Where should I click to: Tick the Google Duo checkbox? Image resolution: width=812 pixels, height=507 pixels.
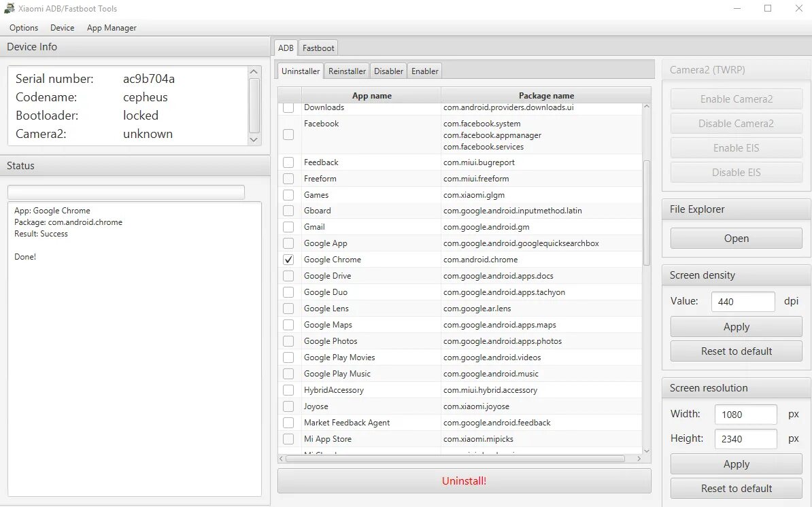[x=288, y=292]
